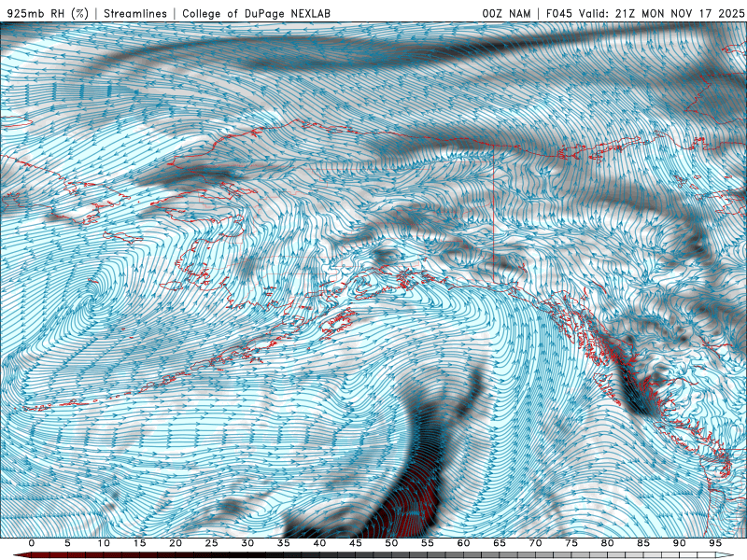The image size is (747, 560).
Task: Click the '00Z NAM' model label
Action: tap(506, 13)
